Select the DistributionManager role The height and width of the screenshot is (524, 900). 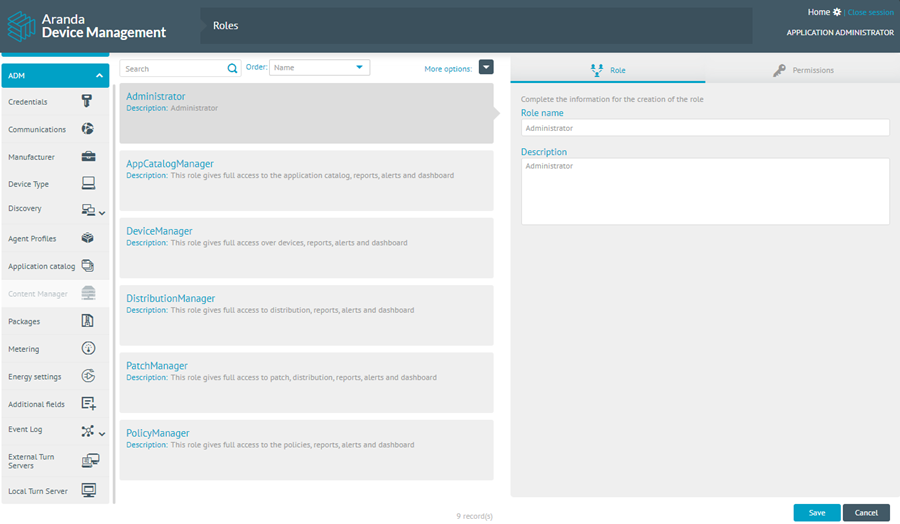point(307,315)
